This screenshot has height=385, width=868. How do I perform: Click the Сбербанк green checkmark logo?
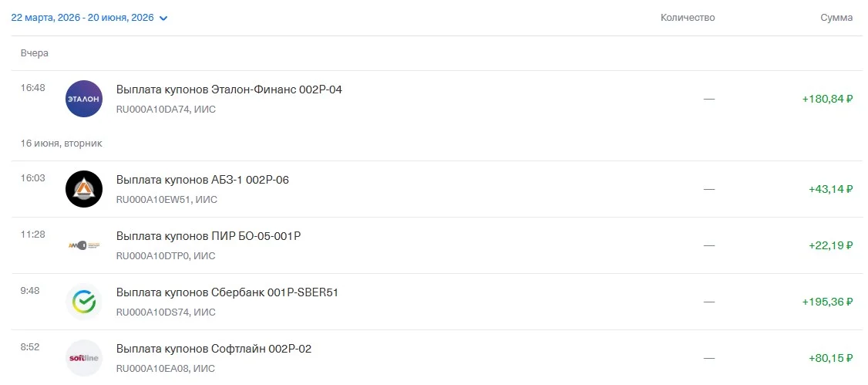click(x=84, y=302)
